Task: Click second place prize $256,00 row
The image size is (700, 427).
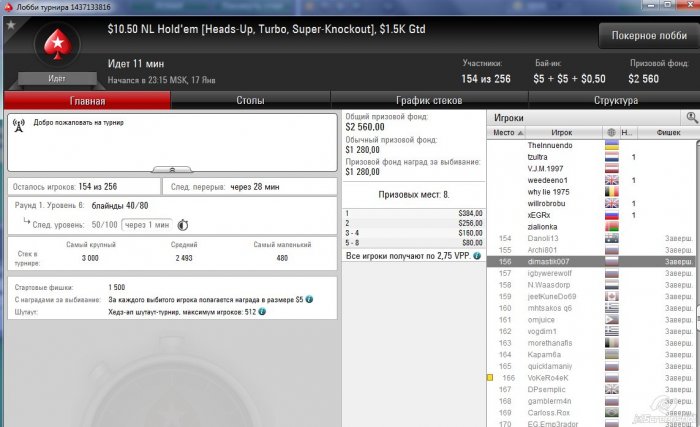Action: click(413, 223)
